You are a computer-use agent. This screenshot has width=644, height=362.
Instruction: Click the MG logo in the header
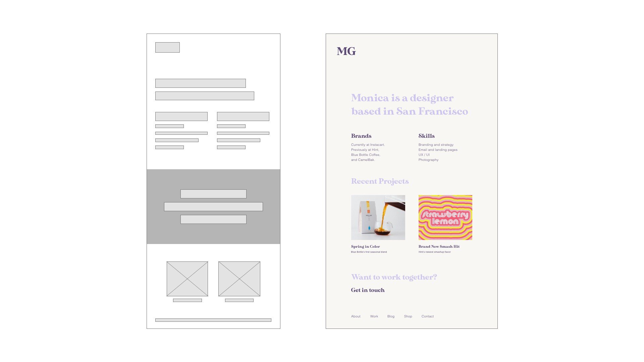pyautogui.click(x=346, y=51)
